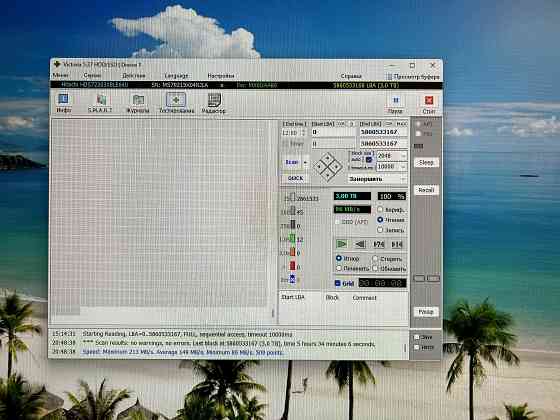Select the Тестирование tool

tap(176, 103)
